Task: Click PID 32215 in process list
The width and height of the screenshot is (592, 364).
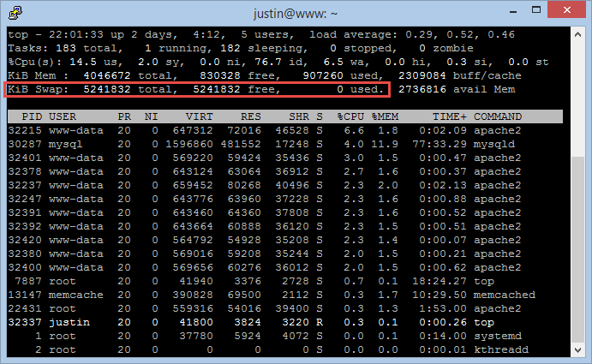Action: (x=25, y=131)
